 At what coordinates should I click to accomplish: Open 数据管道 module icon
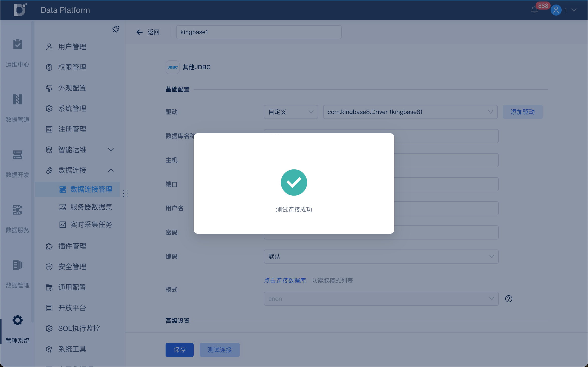tap(17, 100)
